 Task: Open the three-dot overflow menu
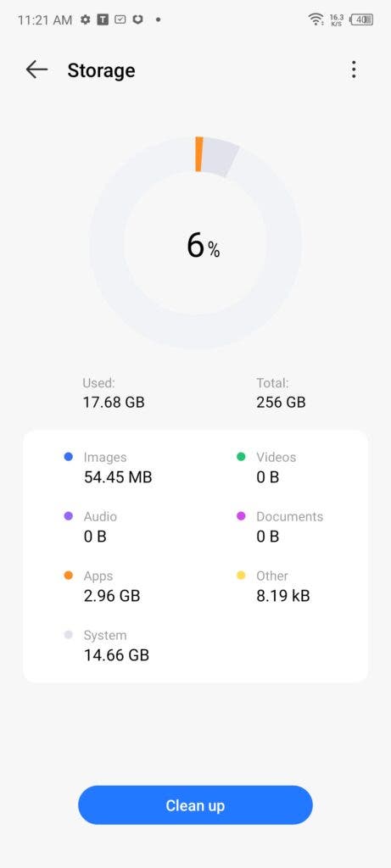tap(354, 70)
